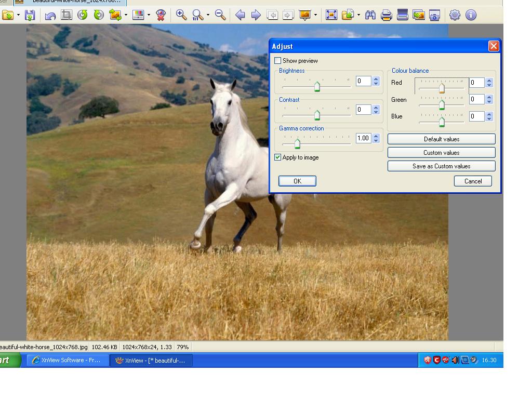Open Options gear icon
Viewport: 532px width, 399px height.
click(455, 15)
